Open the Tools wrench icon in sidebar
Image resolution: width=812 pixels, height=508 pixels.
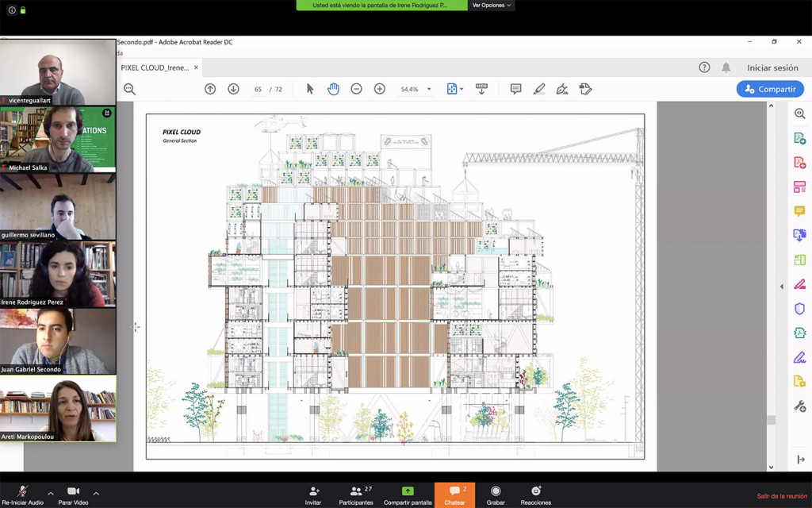[799, 405]
